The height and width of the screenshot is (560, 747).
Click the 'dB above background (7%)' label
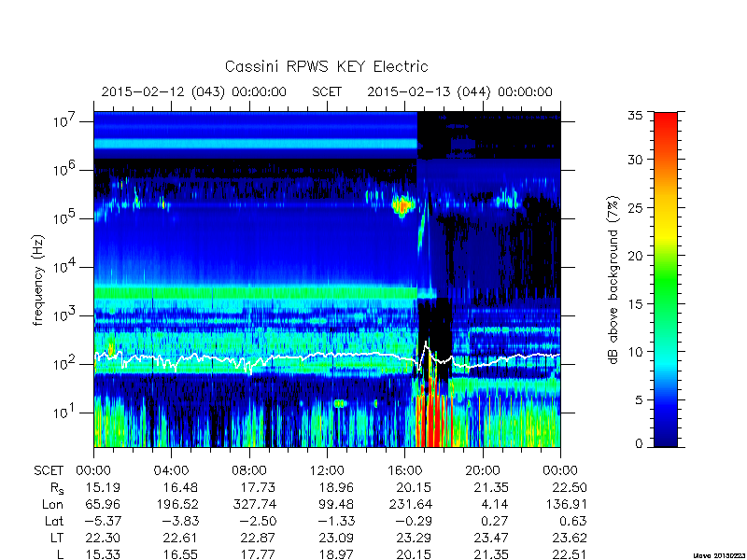click(x=613, y=280)
